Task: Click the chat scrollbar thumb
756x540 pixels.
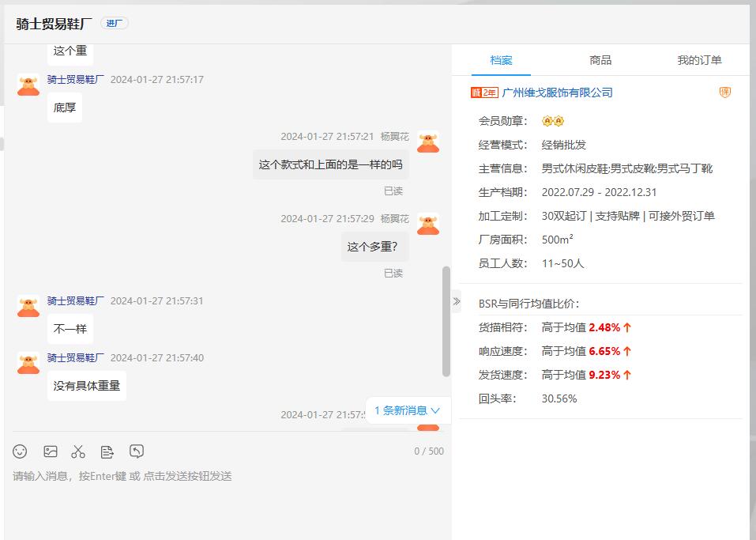Action: click(446, 322)
